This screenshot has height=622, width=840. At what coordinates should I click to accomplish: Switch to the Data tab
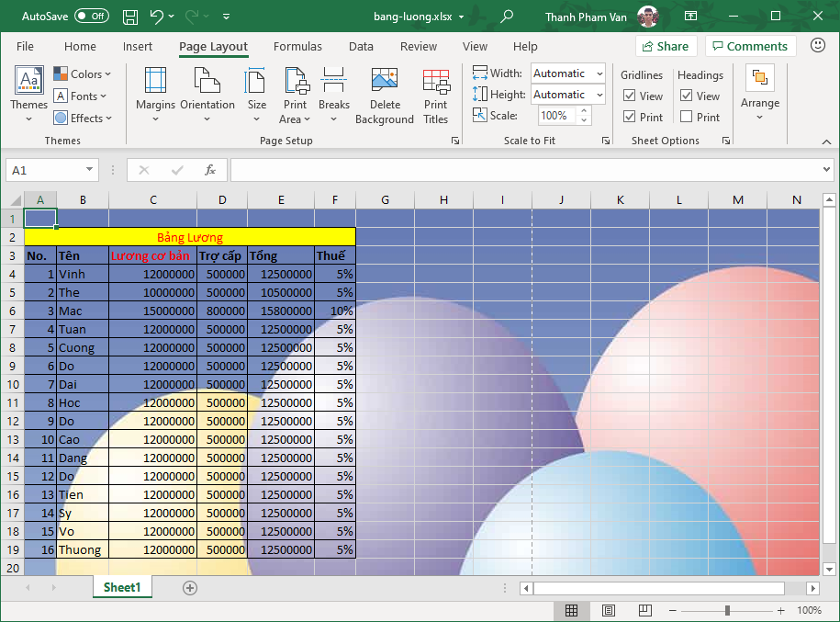point(361,47)
